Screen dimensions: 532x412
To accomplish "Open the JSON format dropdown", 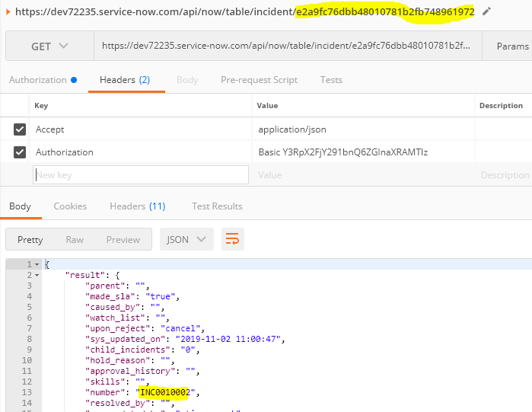I will pyautogui.click(x=186, y=239).
